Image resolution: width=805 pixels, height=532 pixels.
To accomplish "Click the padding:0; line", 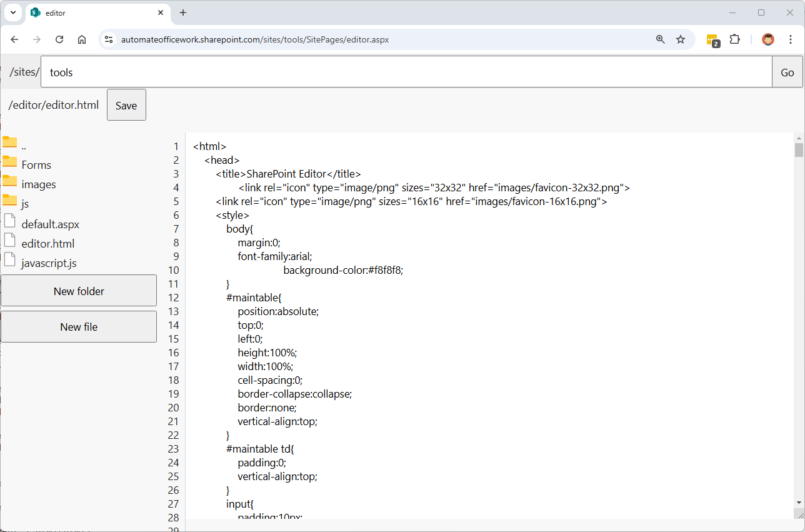I will click(261, 463).
